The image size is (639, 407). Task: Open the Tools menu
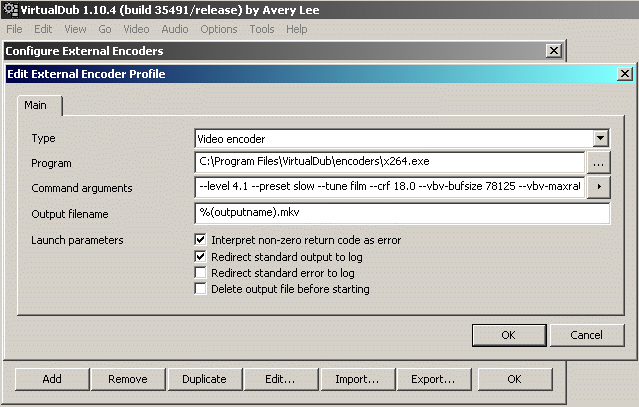point(262,29)
